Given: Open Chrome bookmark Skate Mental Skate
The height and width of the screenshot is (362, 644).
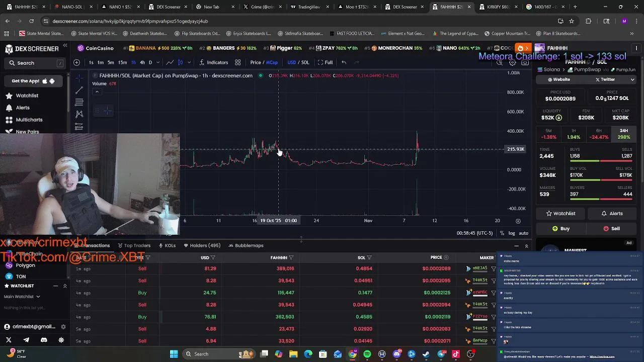Looking at the screenshot, I should click(42, 34).
